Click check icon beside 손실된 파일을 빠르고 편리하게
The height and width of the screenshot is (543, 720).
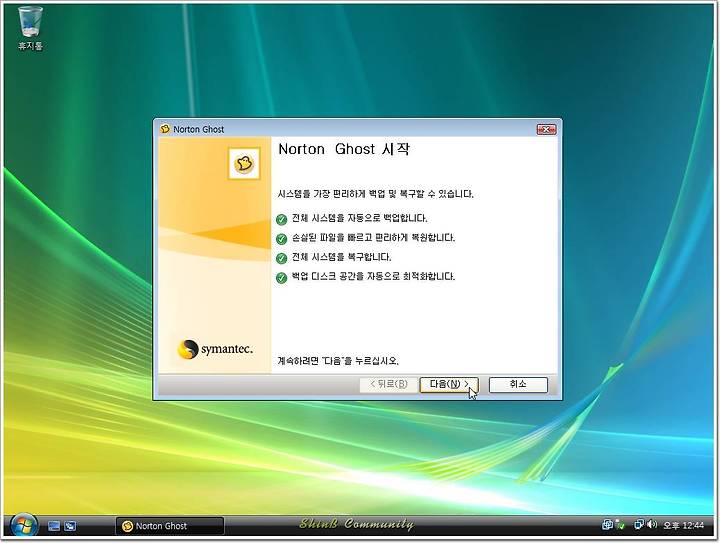tap(281, 239)
